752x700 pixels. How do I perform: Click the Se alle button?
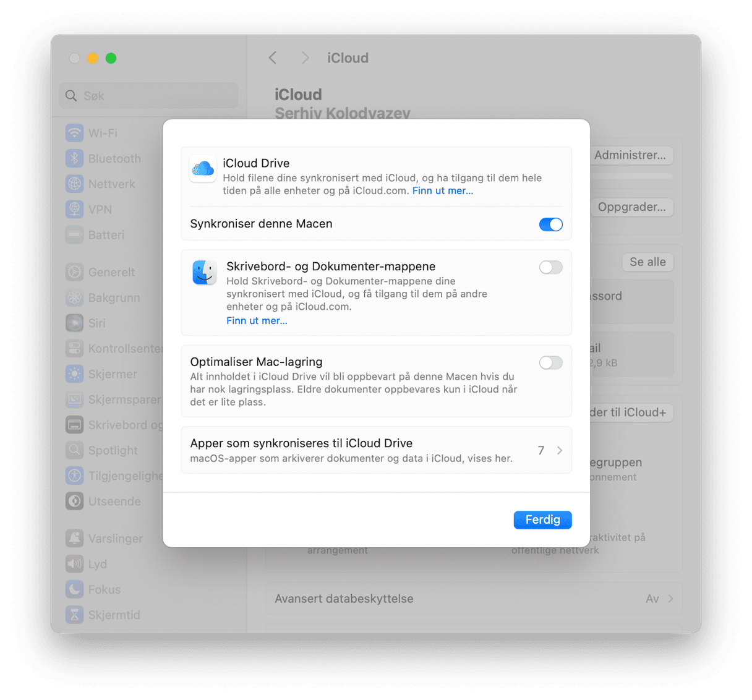pyautogui.click(x=647, y=262)
